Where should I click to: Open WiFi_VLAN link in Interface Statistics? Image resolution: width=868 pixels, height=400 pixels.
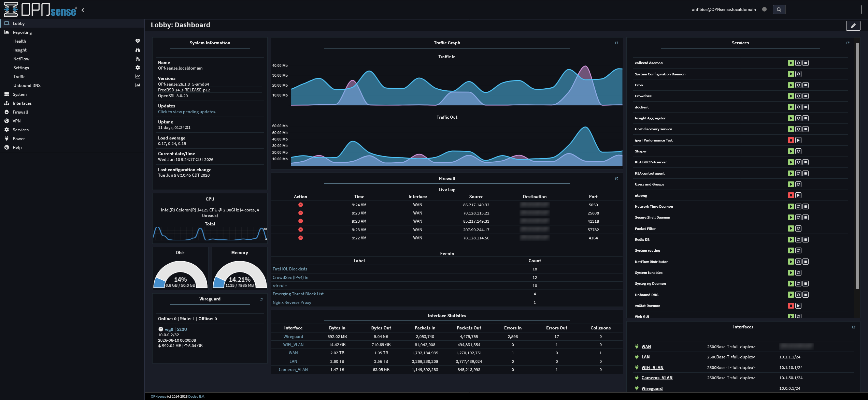pyautogui.click(x=293, y=345)
